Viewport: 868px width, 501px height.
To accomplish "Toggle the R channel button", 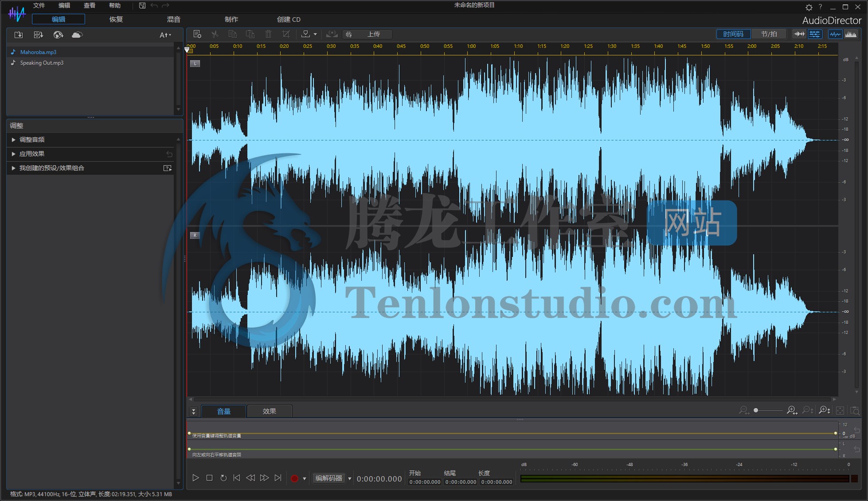I will point(195,235).
